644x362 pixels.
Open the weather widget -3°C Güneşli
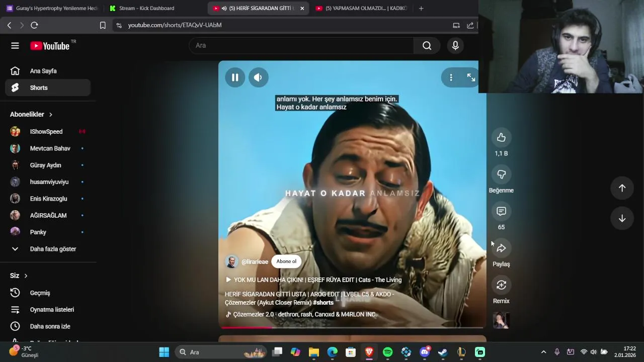[24, 352]
